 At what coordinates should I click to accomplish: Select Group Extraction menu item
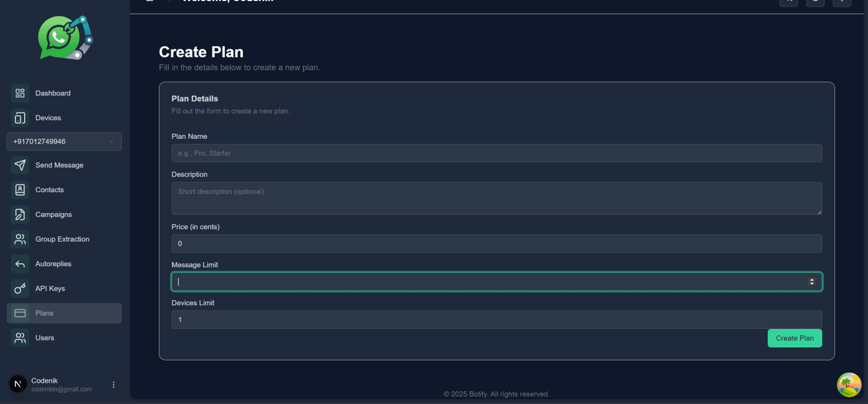point(64,239)
